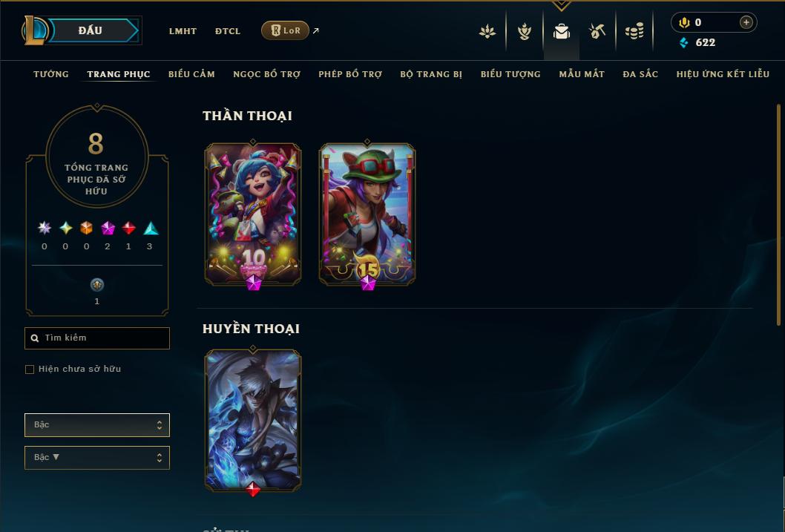
Task: Open the crafting hammer icon
Action: [597, 31]
